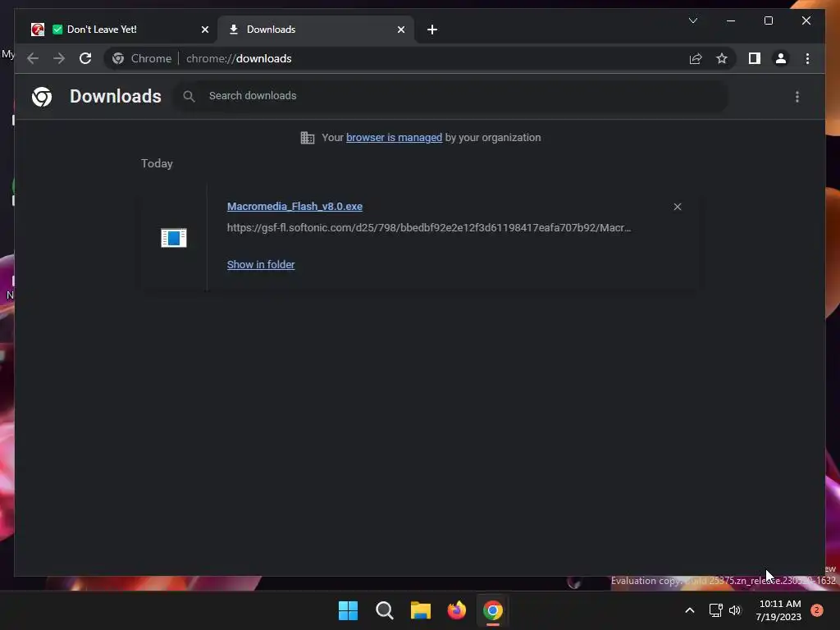Screen dimensions: 840x630
Task: Open the tab search chevron
Action: (692, 21)
